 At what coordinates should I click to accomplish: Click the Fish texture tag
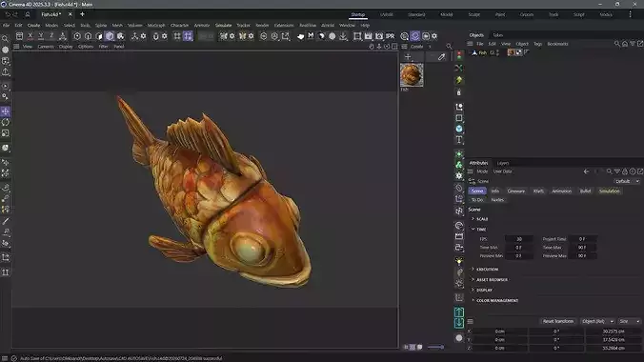[x=511, y=52]
